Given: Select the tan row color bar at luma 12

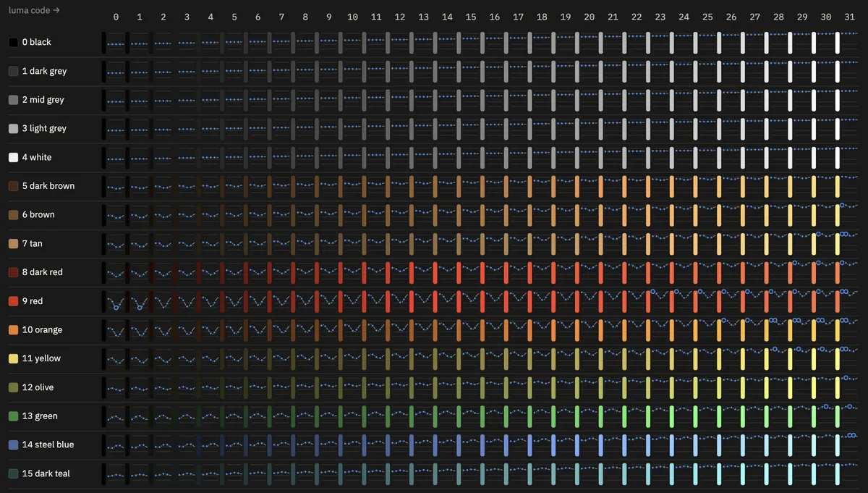Looking at the screenshot, I should (x=388, y=243).
